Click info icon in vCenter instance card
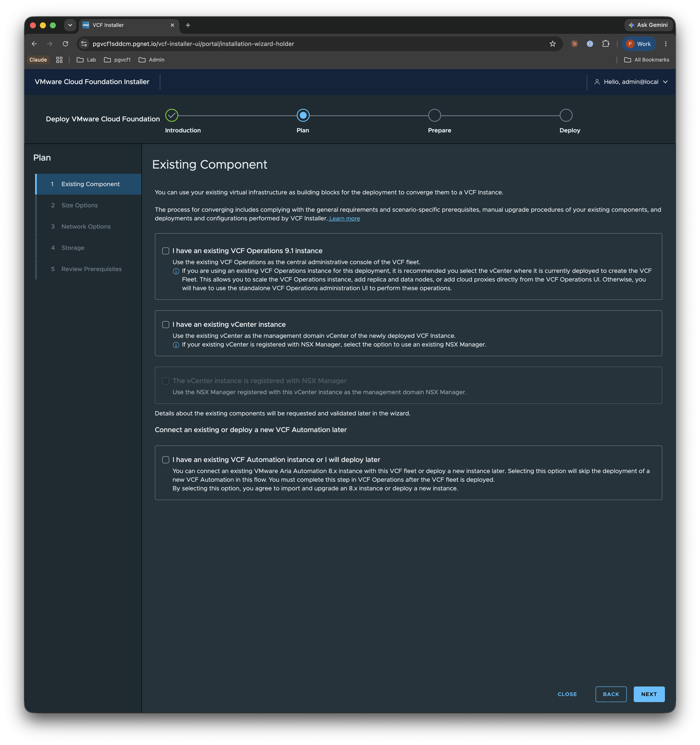The image size is (700, 745). pos(176,345)
